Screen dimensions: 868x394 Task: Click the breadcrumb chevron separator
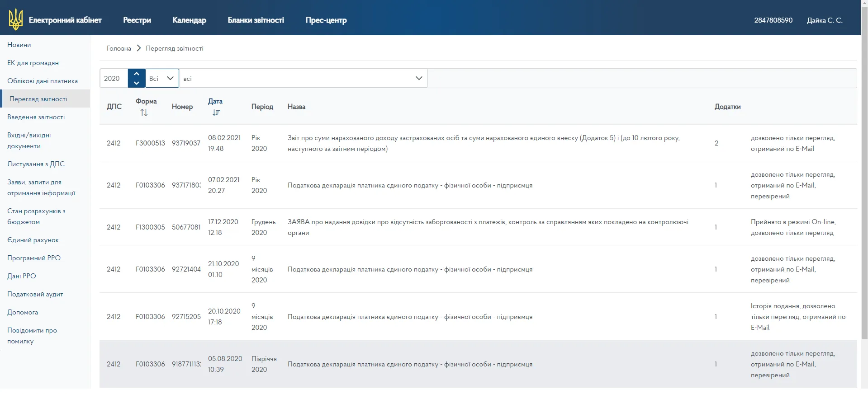(x=139, y=48)
